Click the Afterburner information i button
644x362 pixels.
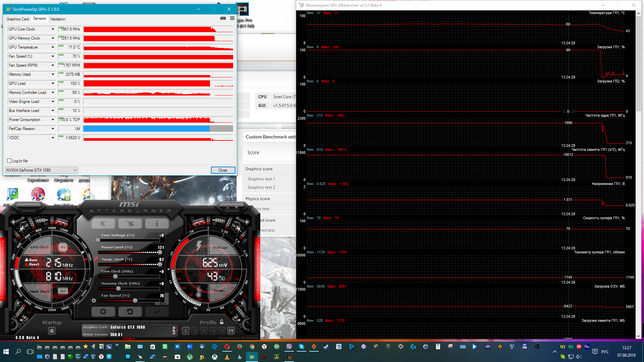click(157, 224)
